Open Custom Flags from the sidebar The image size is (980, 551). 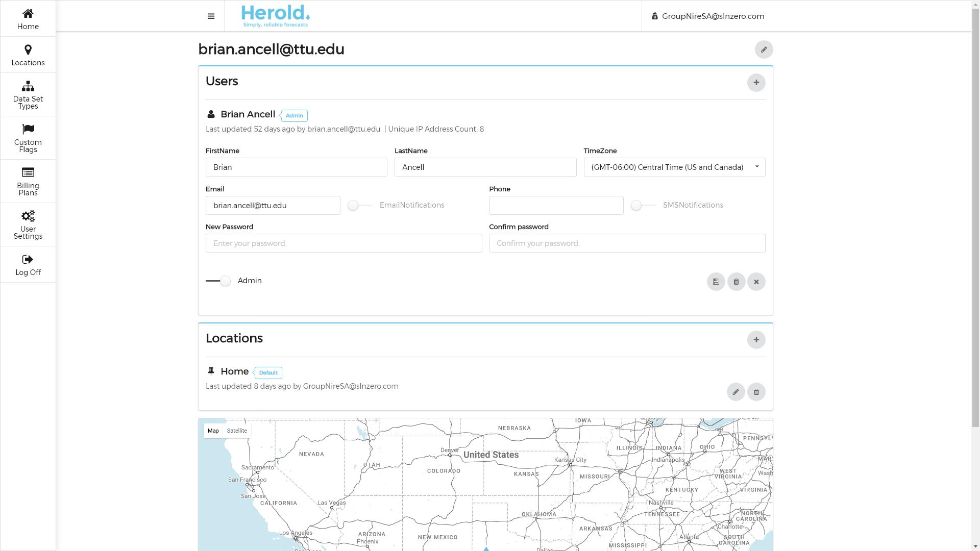[28, 138]
